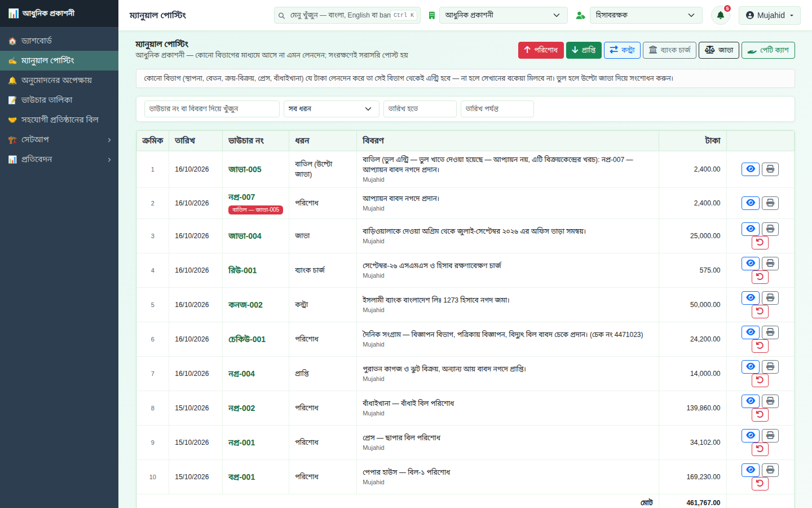
Task: Click the কন্ট্রা button
Action: click(x=622, y=50)
